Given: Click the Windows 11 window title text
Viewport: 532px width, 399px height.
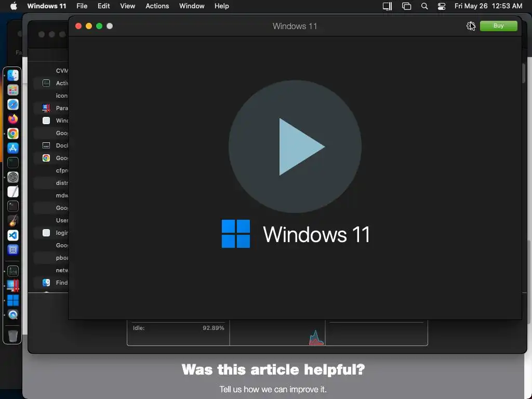Looking at the screenshot, I should 295,26.
